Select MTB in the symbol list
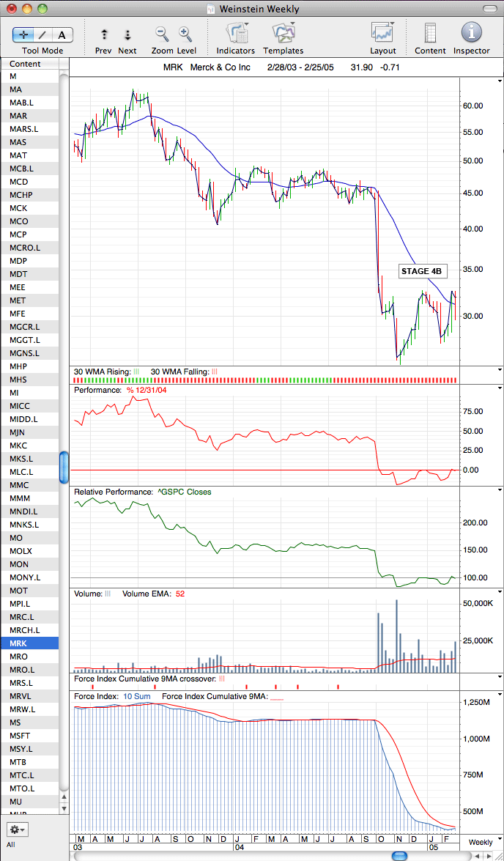The height and width of the screenshot is (861, 504). pyautogui.click(x=29, y=761)
